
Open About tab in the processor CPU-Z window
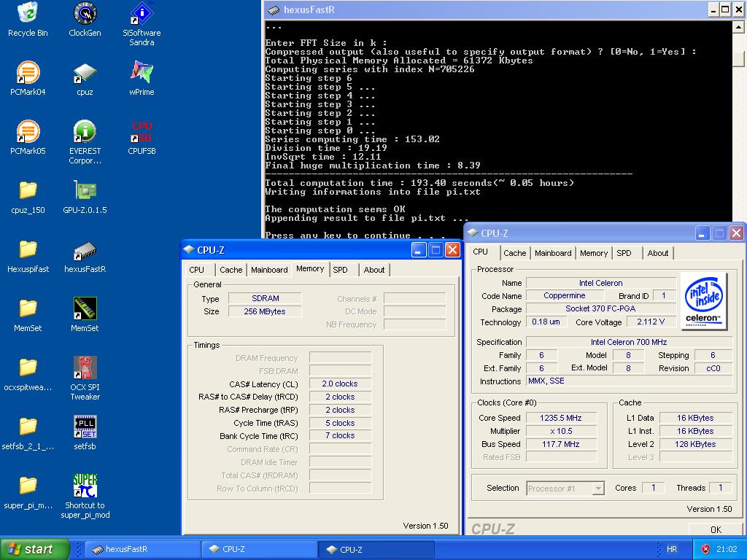pos(658,253)
